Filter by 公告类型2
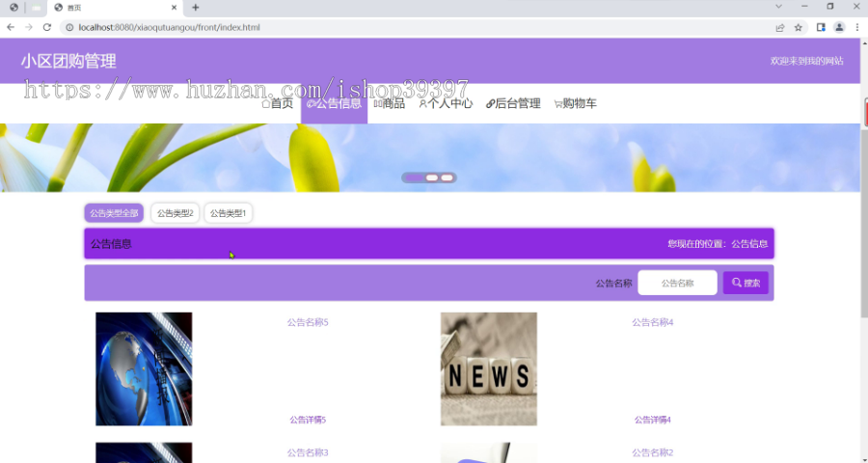The height and width of the screenshot is (463, 868). point(175,213)
